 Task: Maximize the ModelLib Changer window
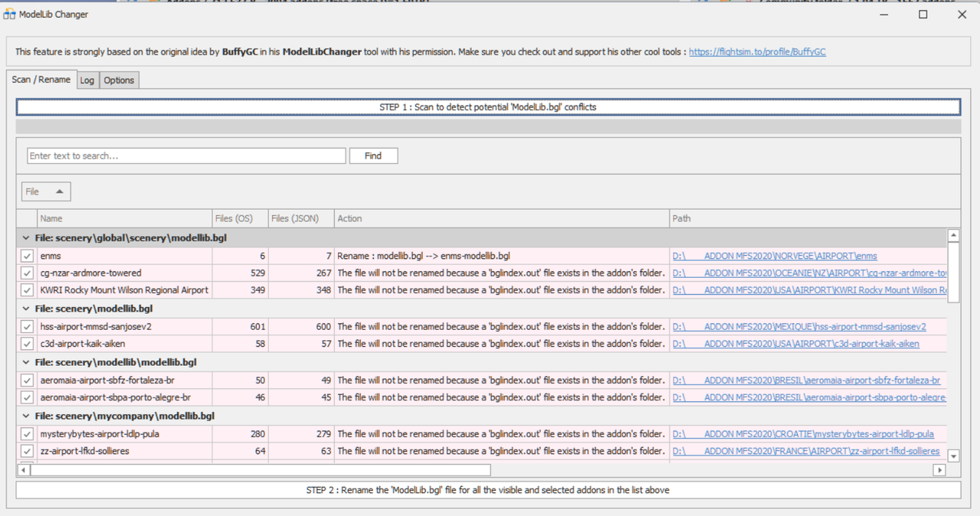tap(923, 14)
